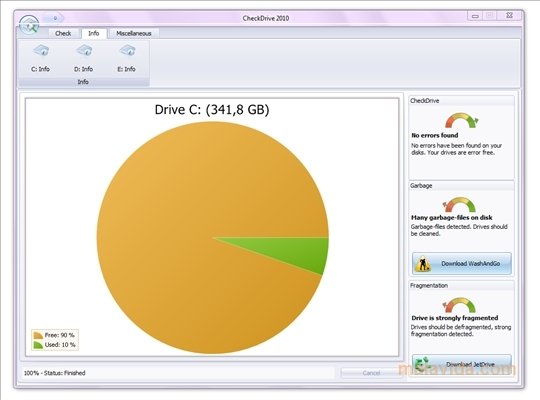The height and width of the screenshot is (400, 540).
Task: Click the cleaner icon on Download WashAndGo
Action: point(423,264)
